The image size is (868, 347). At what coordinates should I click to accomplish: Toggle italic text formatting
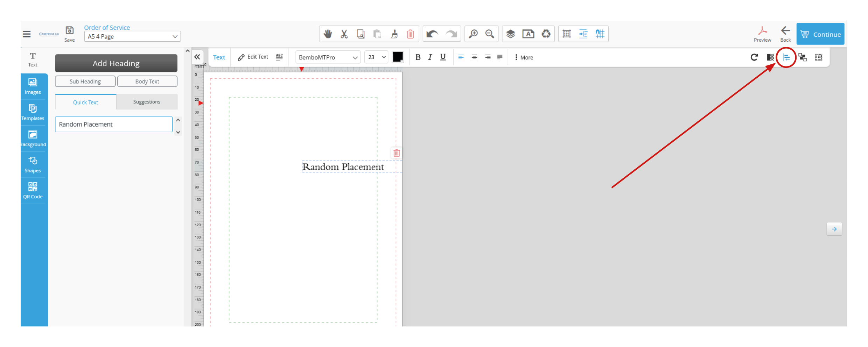(430, 57)
